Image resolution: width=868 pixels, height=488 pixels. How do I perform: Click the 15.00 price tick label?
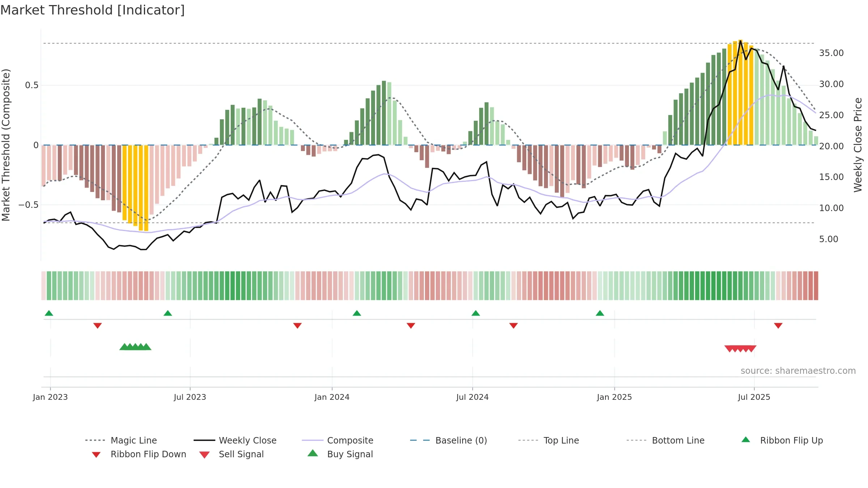point(831,177)
